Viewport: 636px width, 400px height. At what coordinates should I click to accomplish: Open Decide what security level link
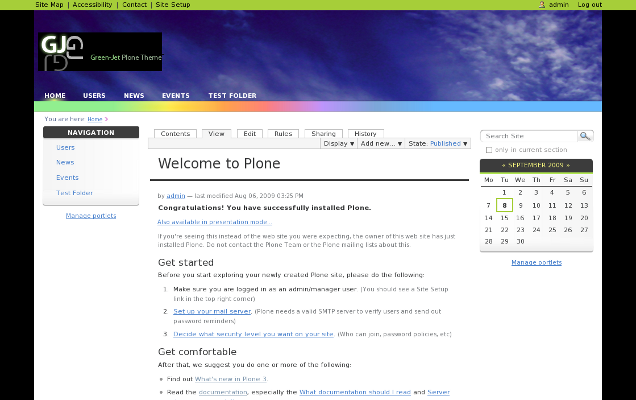(x=254, y=334)
